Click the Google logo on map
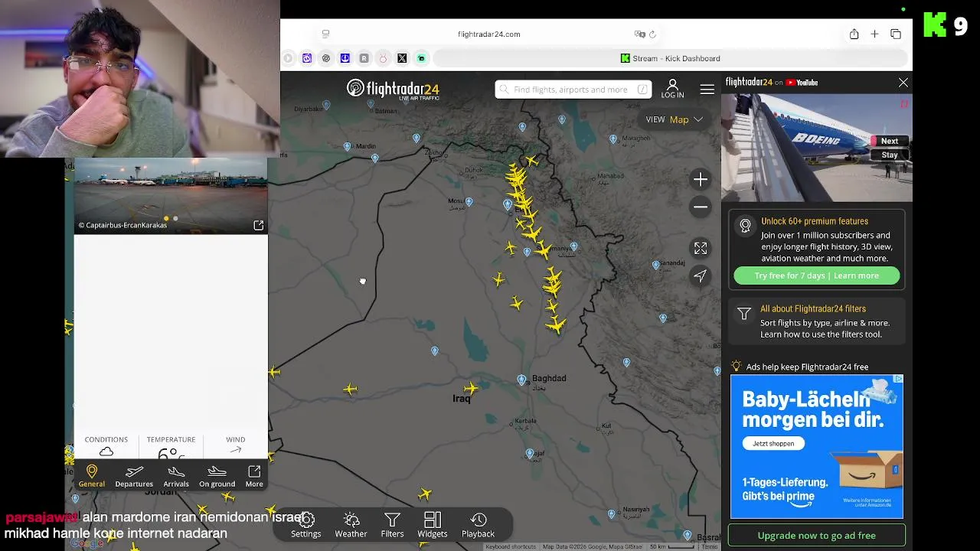 pos(86,543)
